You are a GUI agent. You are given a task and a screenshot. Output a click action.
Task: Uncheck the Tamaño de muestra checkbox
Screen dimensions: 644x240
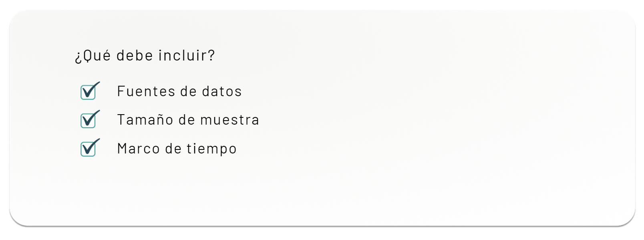pyautogui.click(x=88, y=121)
